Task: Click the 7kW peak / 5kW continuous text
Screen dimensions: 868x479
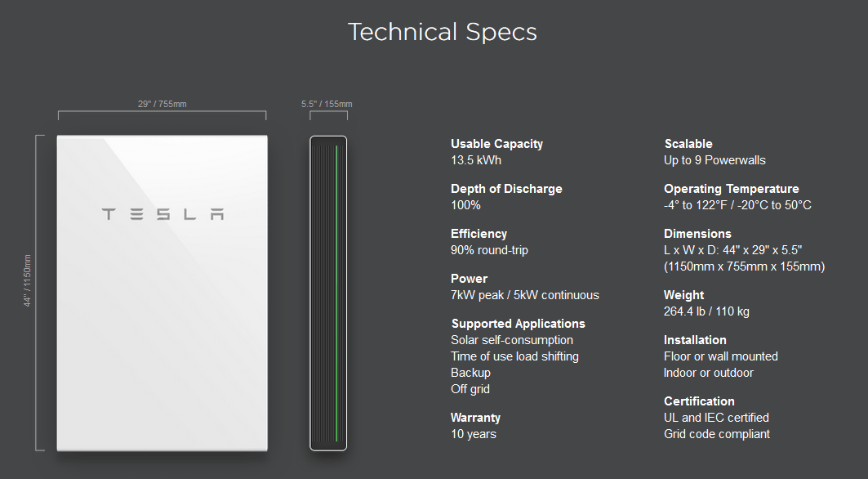Action: (525, 295)
